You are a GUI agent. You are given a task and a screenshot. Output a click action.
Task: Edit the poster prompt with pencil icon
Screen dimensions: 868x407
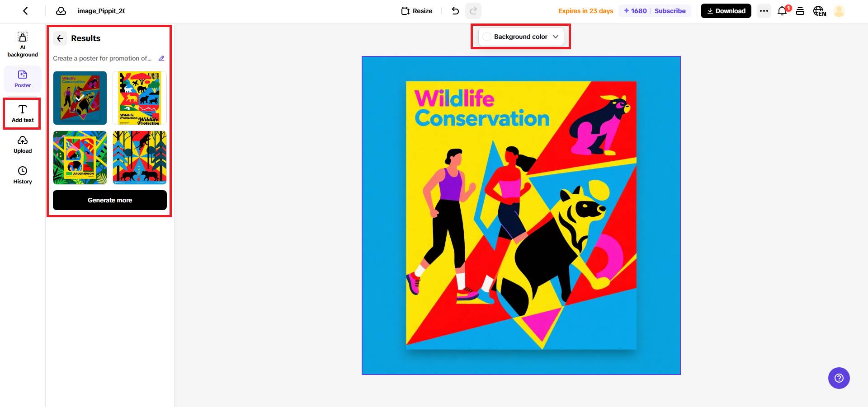point(161,58)
